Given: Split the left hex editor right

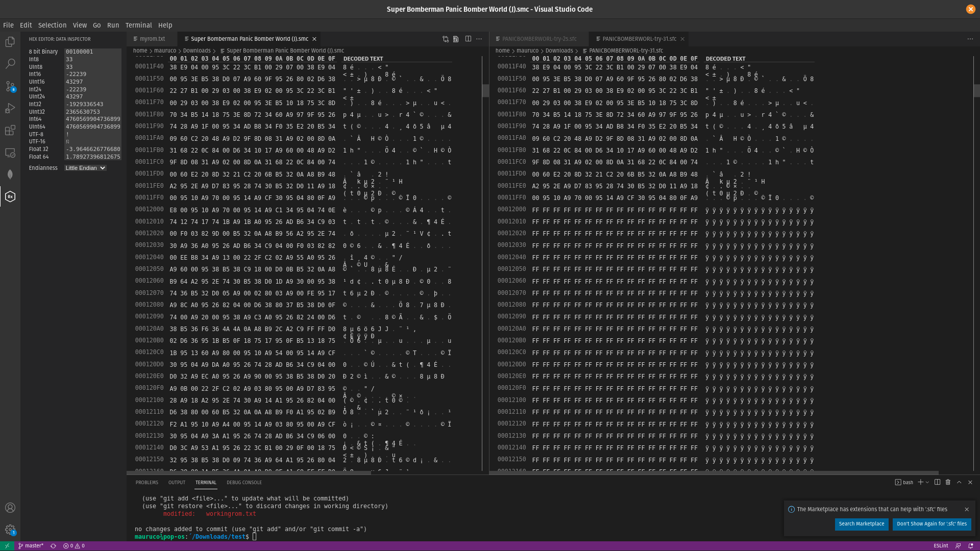Looking at the screenshot, I should pos(468,39).
